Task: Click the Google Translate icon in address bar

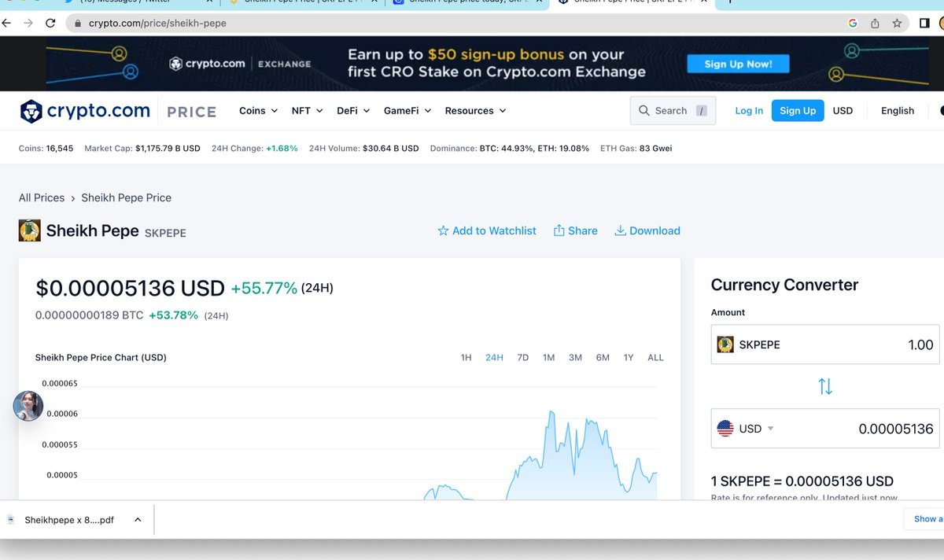Action: point(852,24)
